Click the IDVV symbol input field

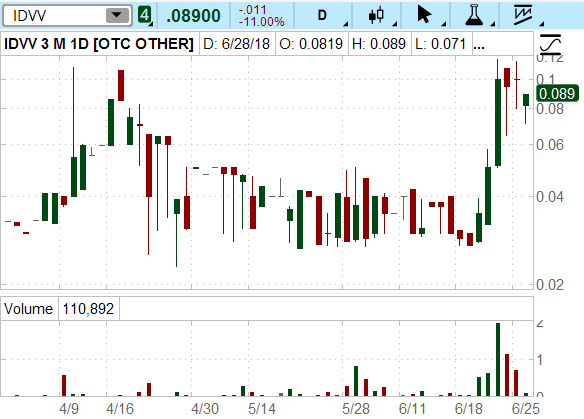(67, 16)
